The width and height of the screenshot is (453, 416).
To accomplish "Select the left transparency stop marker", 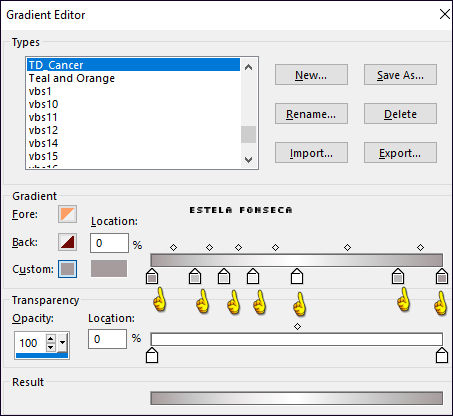I will click(152, 355).
